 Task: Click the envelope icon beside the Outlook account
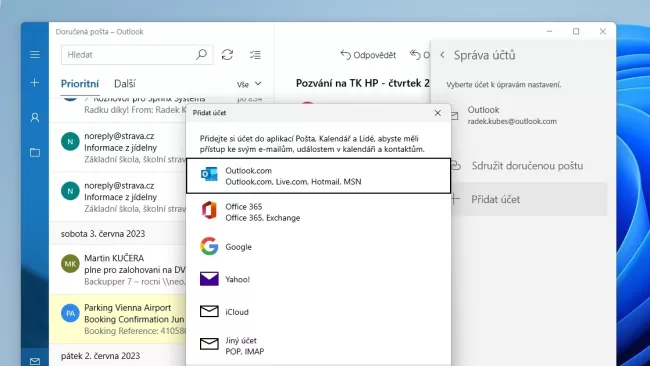pyautogui.click(x=455, y=116)
